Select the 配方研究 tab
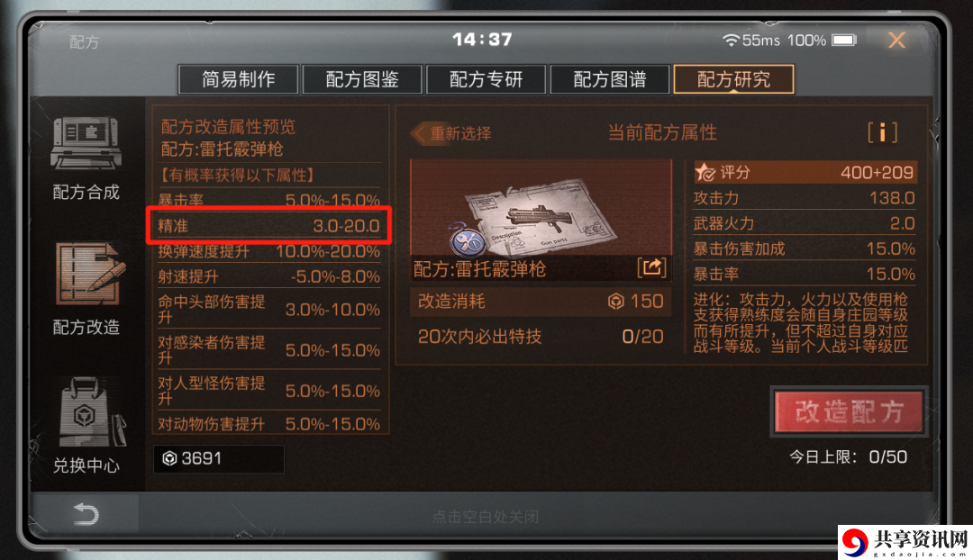Image resolution: width=973 pixels, height=560 pixels. tap(733, 79)
